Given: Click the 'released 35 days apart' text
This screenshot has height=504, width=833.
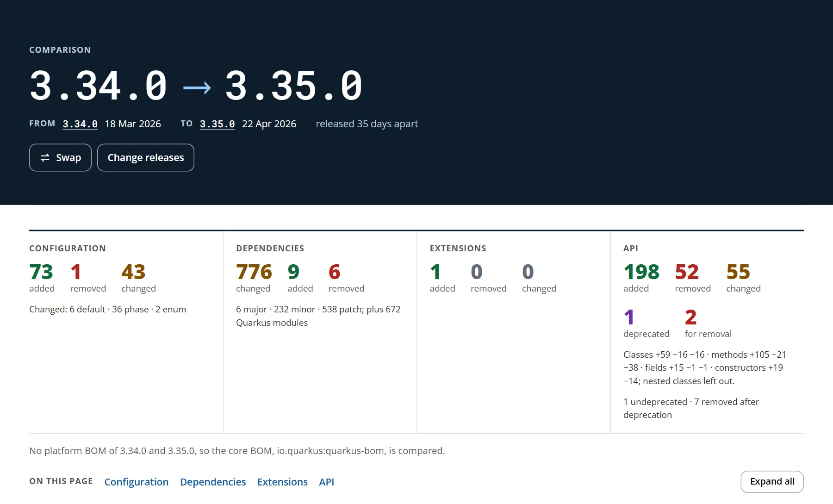Looking at the screenshot, I should coord(367,124).
